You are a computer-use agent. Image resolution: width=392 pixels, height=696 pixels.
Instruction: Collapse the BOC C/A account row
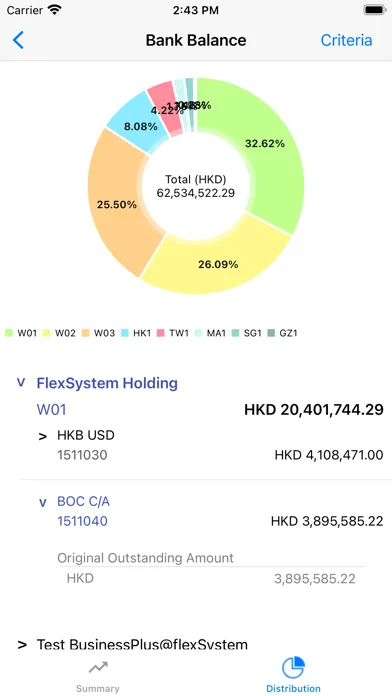point(43,502)
